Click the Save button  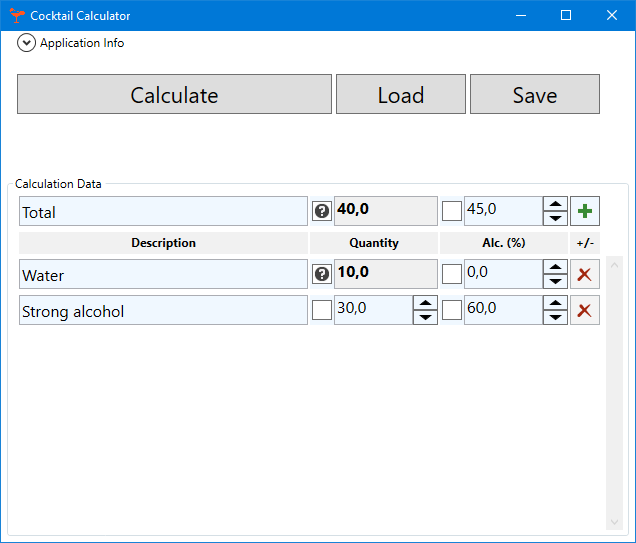point(535,94)
